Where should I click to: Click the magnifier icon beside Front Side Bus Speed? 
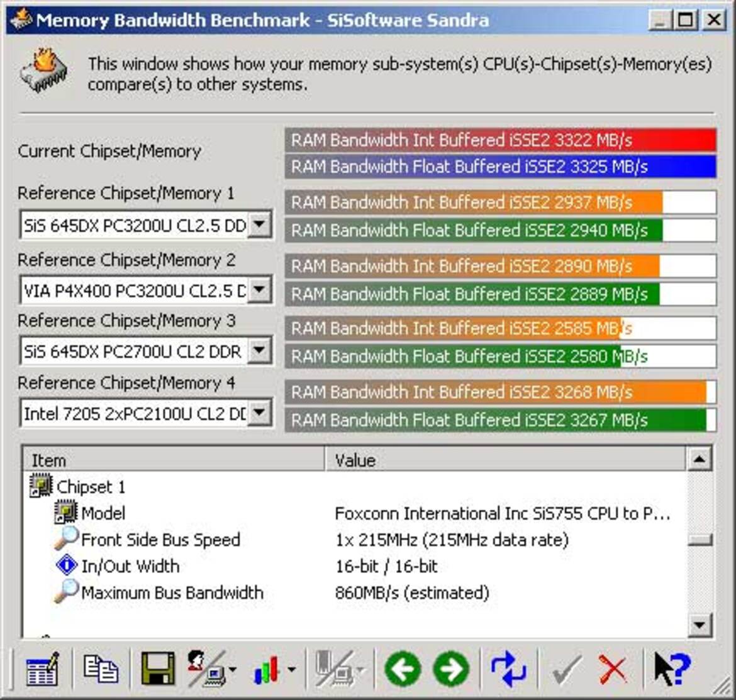(x=65, y=538)
